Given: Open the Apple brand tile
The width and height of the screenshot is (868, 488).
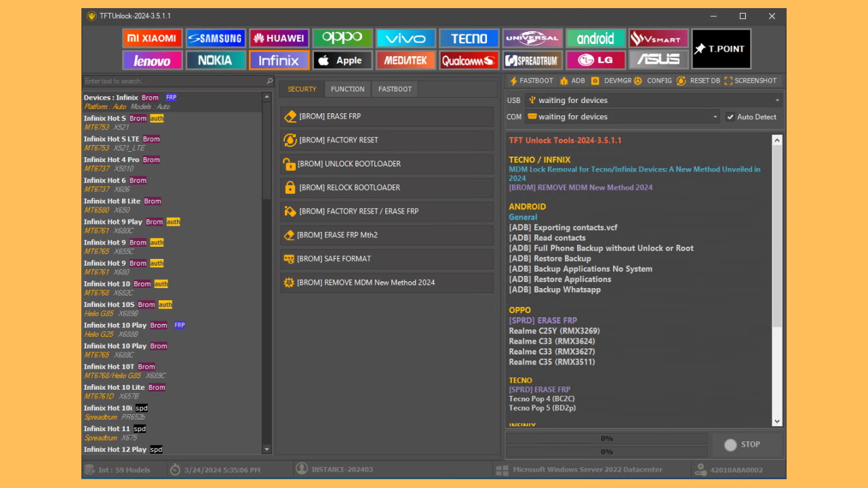Looking at the screenshot, I should coord(342,60).
